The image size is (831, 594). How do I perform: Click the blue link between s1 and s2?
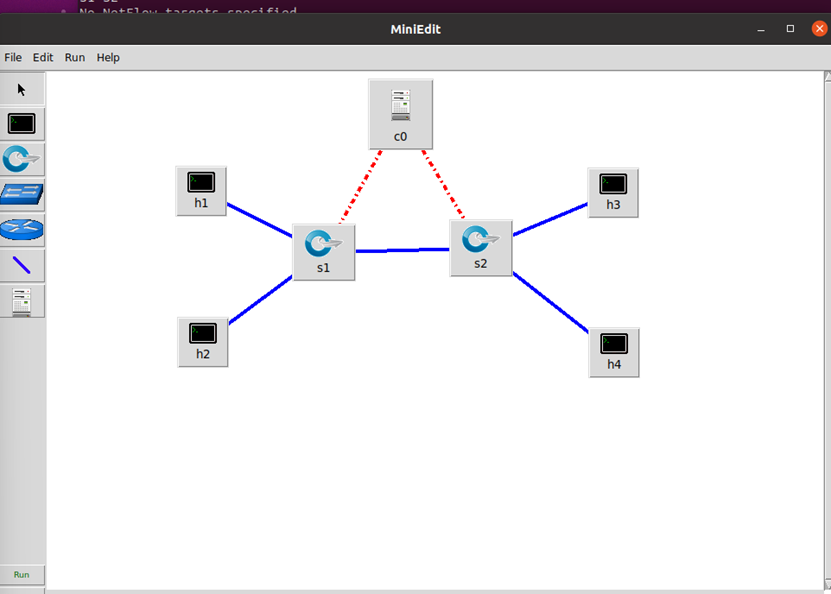[402, 250]
